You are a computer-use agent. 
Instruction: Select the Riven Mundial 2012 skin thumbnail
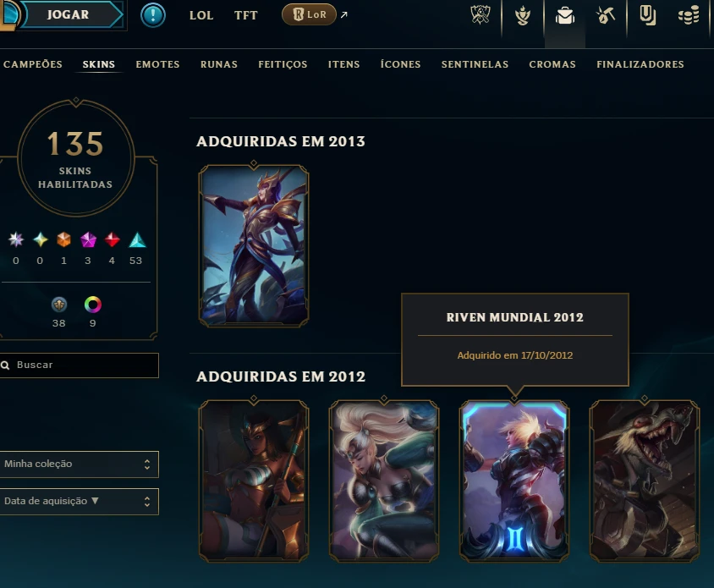tap(514, 481)
